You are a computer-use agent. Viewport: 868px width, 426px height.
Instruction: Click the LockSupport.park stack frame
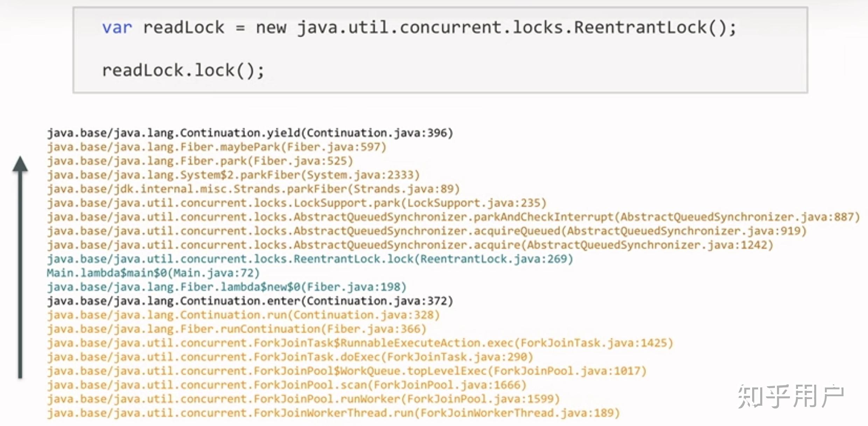pos(296,203)
